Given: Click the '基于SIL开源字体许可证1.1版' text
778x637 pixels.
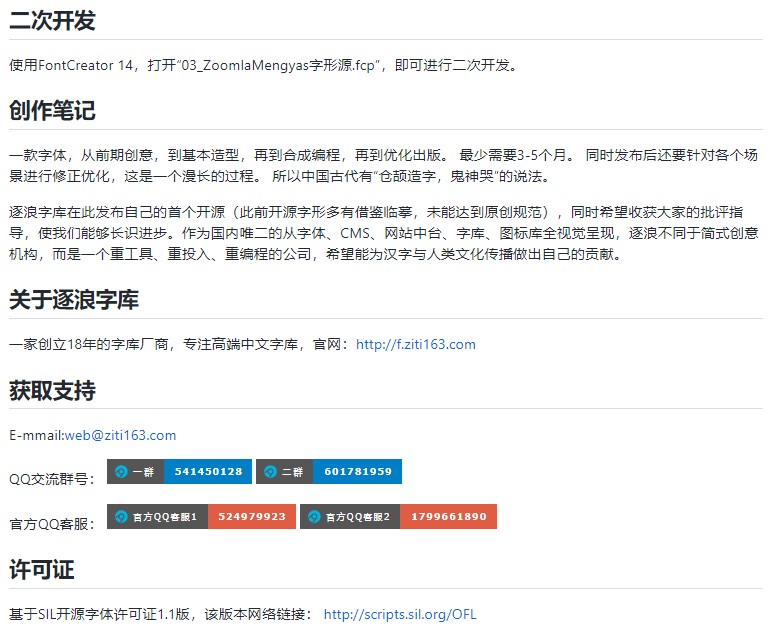Looking at the screenshot, I should [99, 614].
